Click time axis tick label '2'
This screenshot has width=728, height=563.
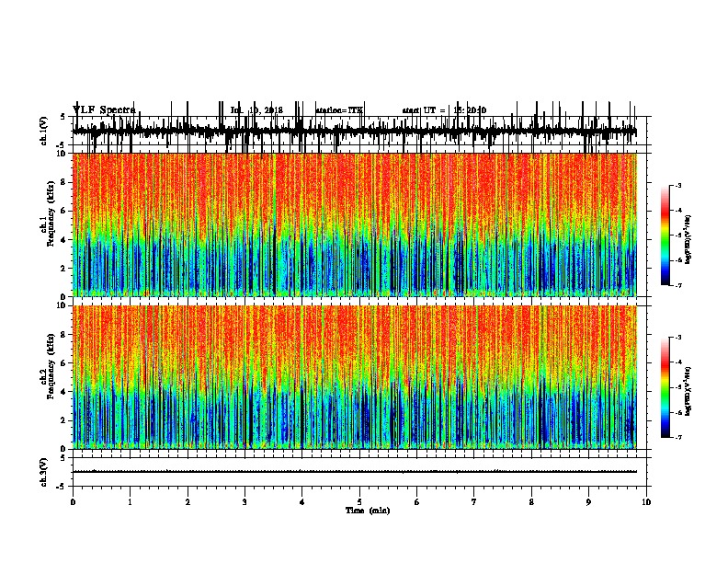(x=188, y=502)
